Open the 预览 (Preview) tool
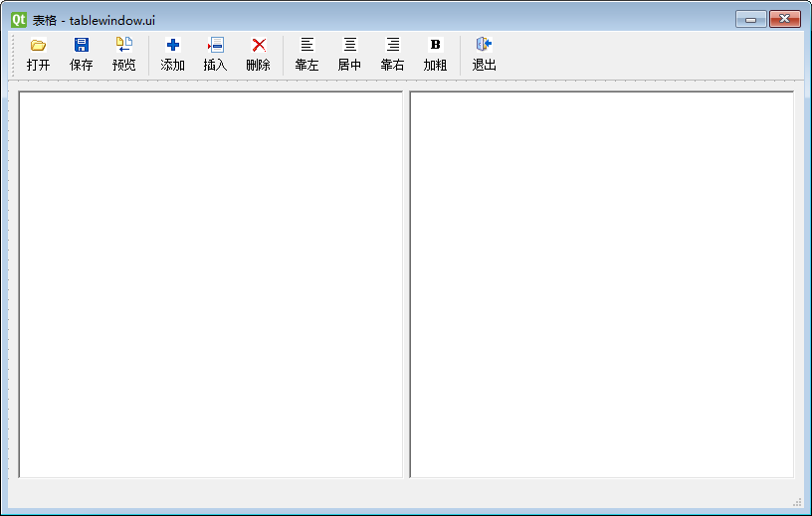 (x=124, y=54)
